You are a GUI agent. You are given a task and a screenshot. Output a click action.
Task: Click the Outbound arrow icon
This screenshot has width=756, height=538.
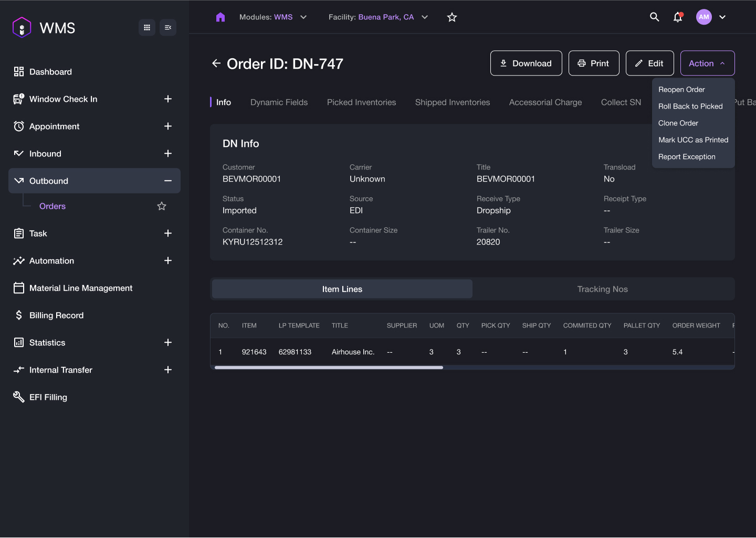[x=19, y=181]
